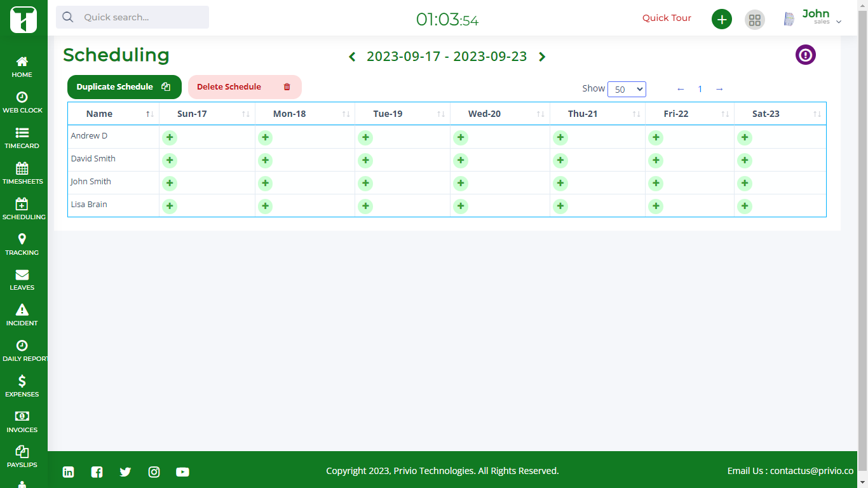Add shift for Lisa Brain on Thu-21
This screenshot has height=488, width=868.
(560, 207)
